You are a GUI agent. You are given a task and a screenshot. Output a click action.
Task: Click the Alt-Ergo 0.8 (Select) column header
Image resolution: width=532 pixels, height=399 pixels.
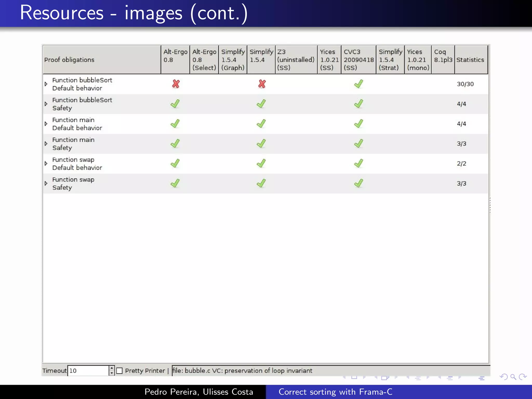point(204,60)
